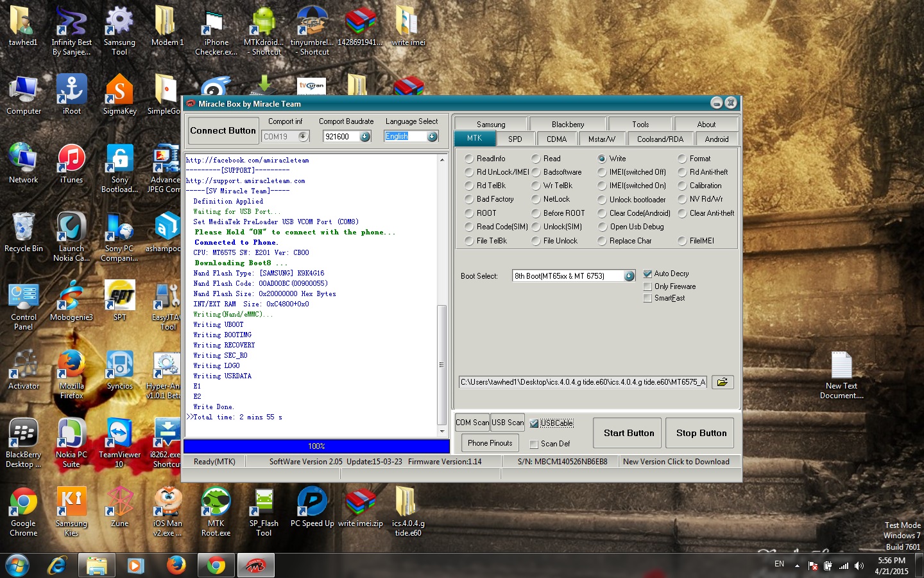924x578 pixels.
Task: Expand the Boot Select dropdown
Action: click(629, 276)
